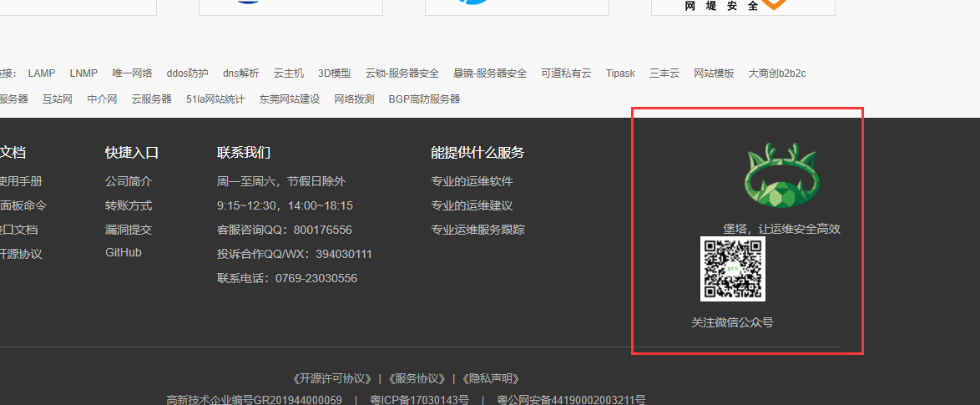Click the 关注微信公众号 caption
980x405 pixels.
coord(733,322)
